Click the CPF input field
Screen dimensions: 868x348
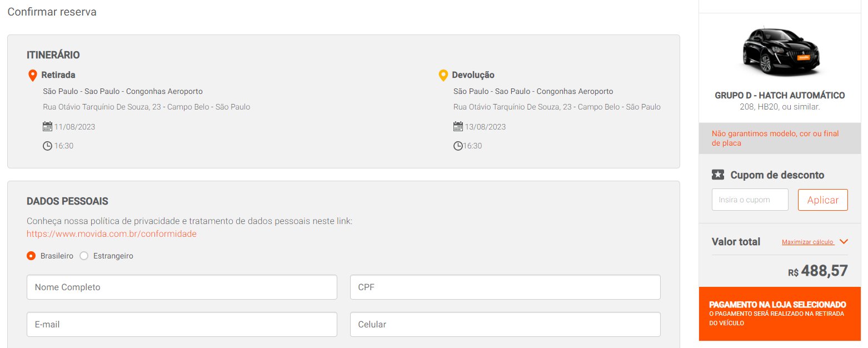point(505,287)
